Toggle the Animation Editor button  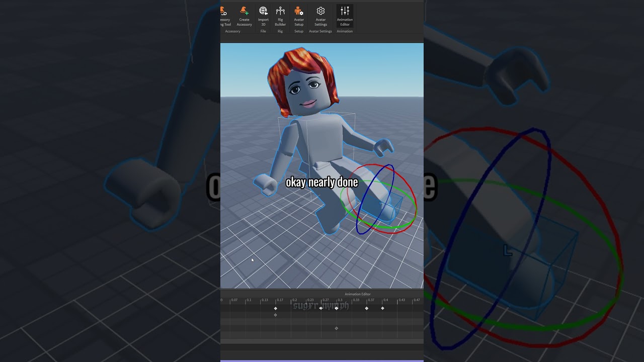pos(345,16)
